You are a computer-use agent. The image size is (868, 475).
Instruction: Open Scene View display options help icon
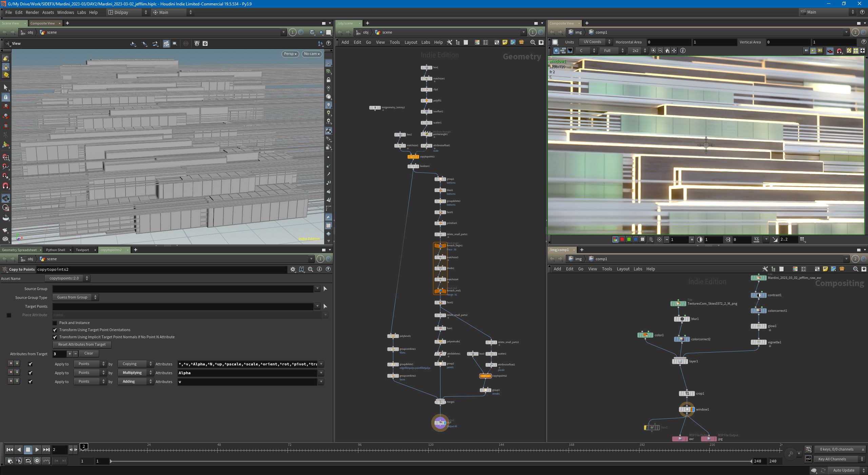(328, 43)
